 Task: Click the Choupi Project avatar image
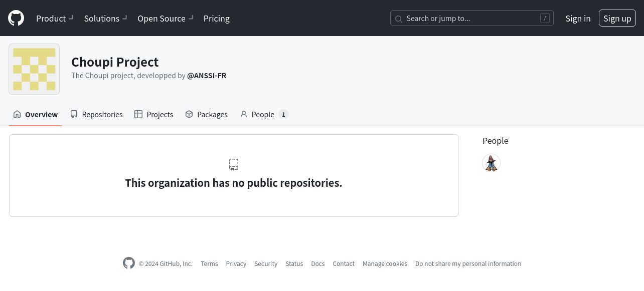click(x=34, y=69)
